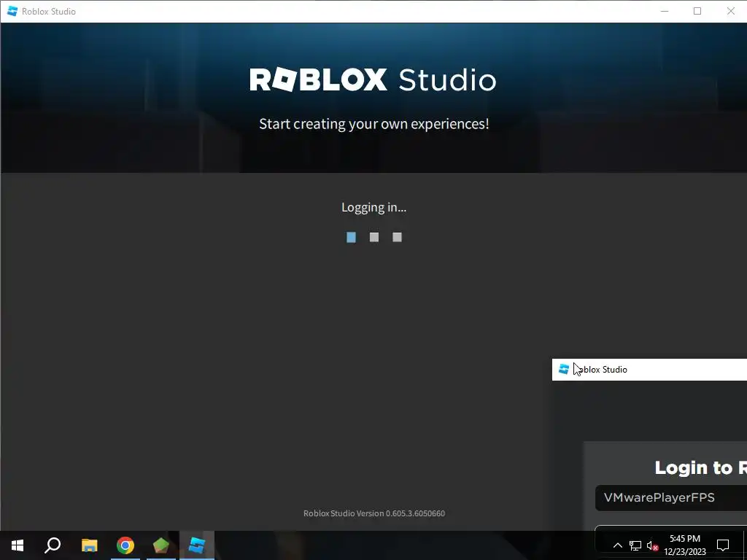This screenshot has width=747, height=560.
Task: Open the Windows Start menu
Action: [18, 545]
